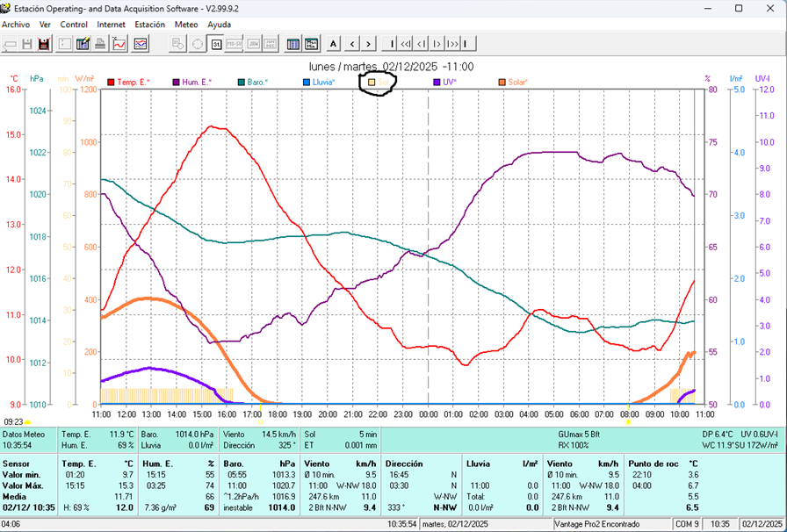The height and width of the screenshot is (532, 787).
Task: Go to previous period with left arrow
Action: coord(352,43)
